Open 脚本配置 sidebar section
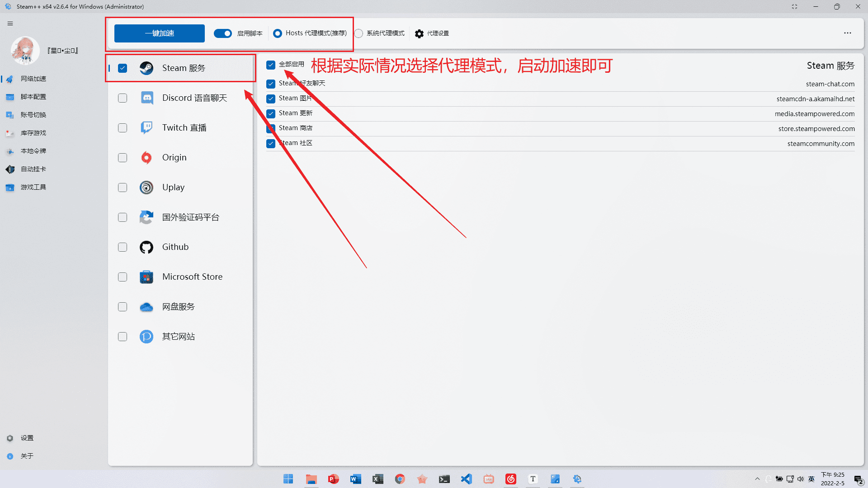 (33, 97)
